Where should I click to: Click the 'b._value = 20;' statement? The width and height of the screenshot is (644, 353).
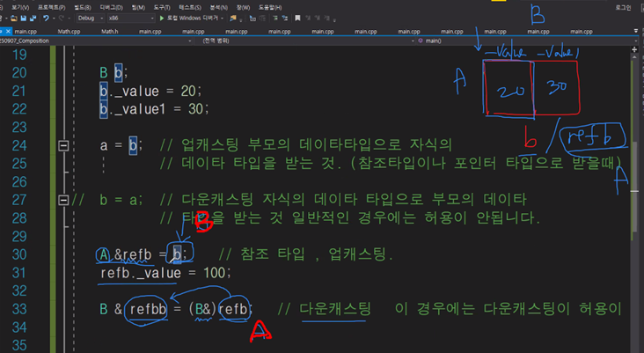(x=150, y=91)
